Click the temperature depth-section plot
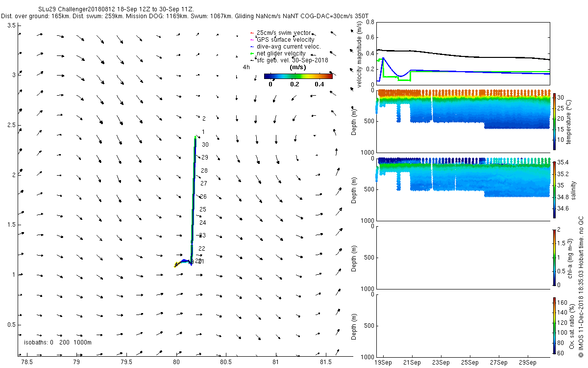This screenshot has width=588, height=368. [463, 121]
